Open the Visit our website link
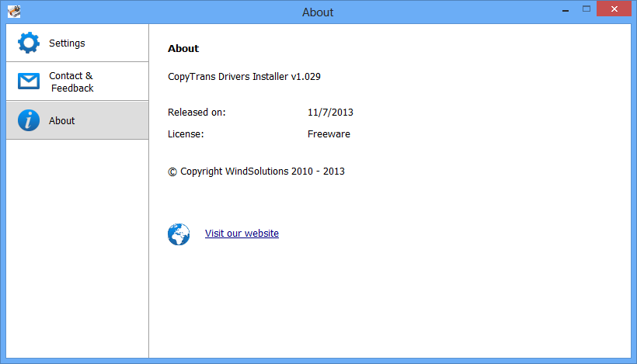The image size is (637, 364). tap(242, 234)
